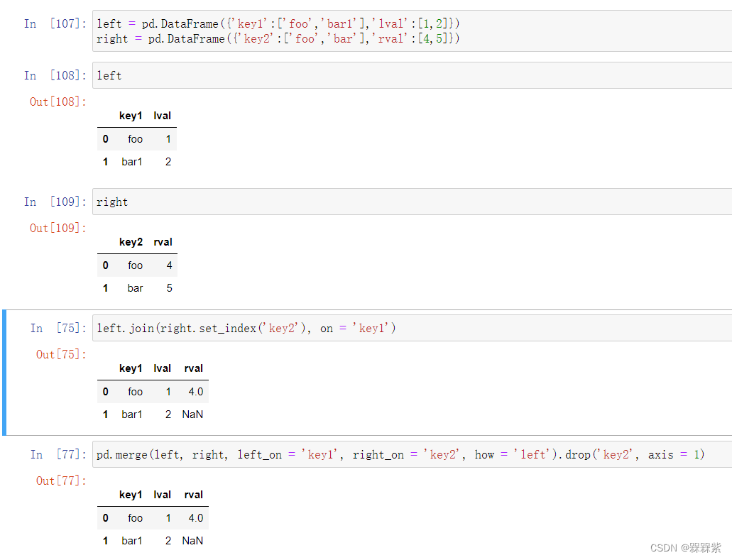Click the Out[108] prompt label

pyautogui.click(x=56, y=101)
